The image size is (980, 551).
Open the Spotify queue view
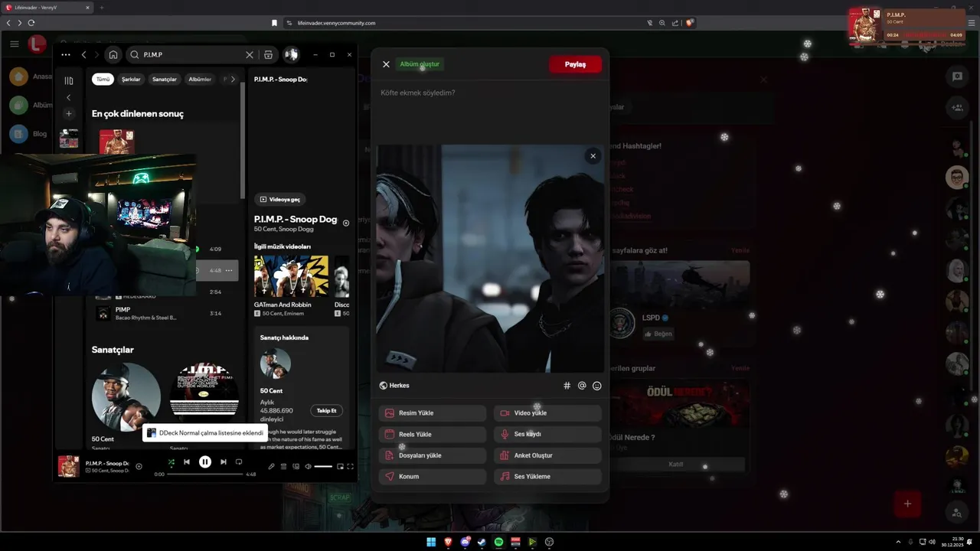(283, 466)
